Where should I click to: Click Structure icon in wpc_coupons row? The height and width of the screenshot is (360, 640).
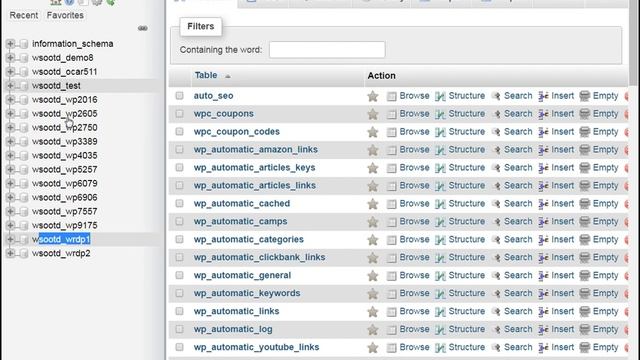[440, 114]
